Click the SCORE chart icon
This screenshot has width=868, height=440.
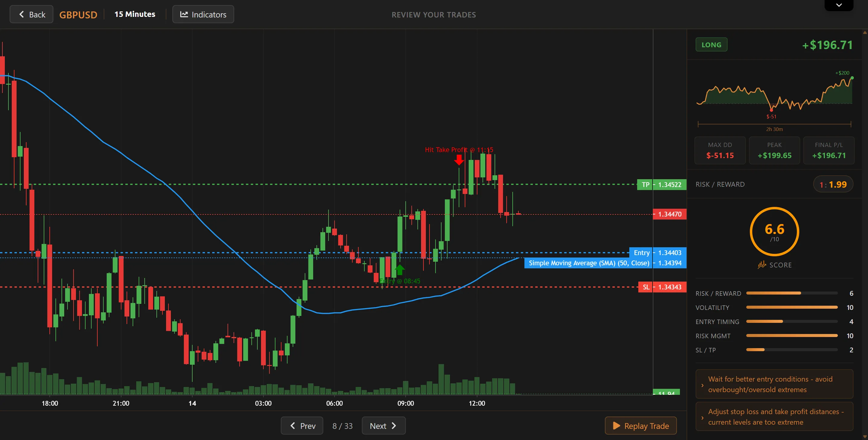point(762,265)
